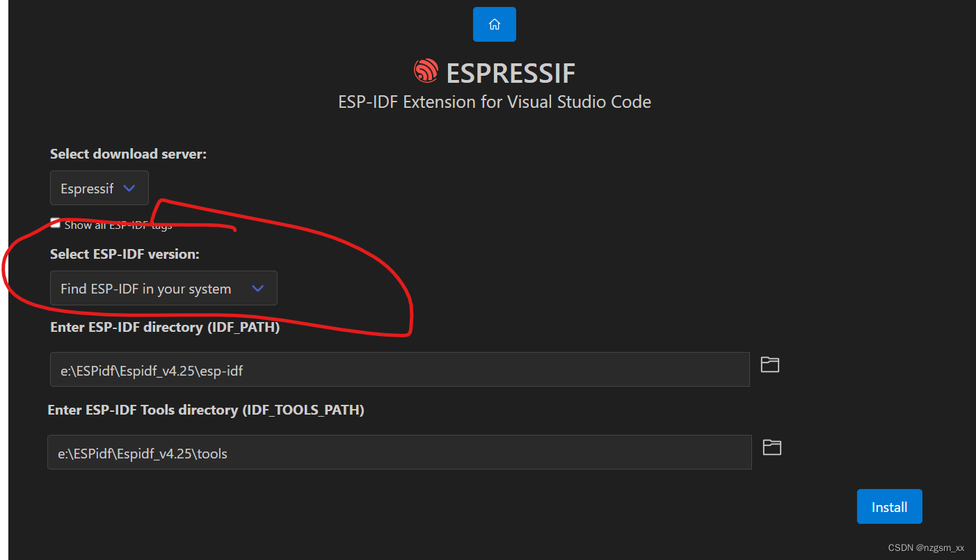Open folder browser for ESP-IDF Tools directory
The image size is (976, 560).
tap(771, 447)
